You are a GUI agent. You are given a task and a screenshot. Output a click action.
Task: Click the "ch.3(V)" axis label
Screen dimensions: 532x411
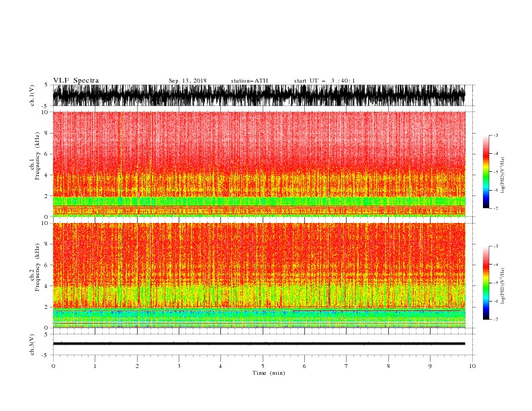click(32, 345)
